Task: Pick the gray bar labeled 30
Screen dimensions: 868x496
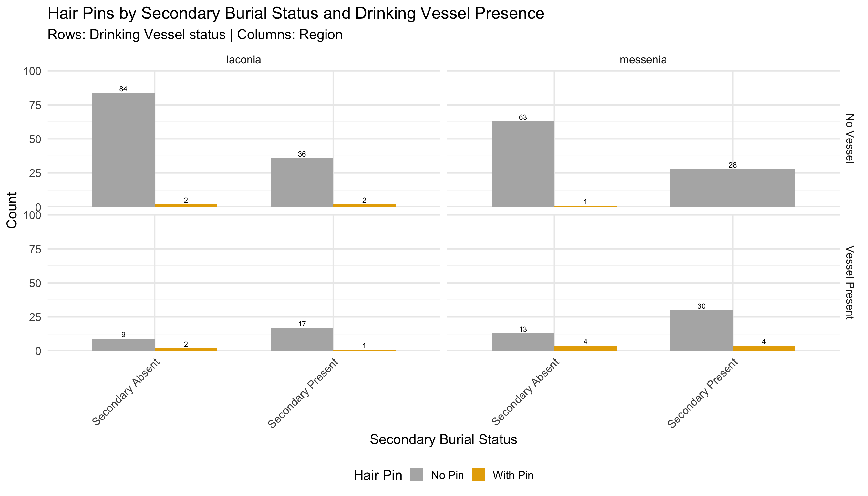Action: point(701,330)
